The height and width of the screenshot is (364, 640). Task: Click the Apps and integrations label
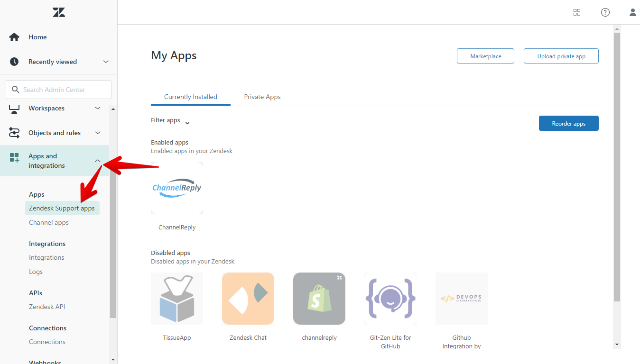pos(46,161)
